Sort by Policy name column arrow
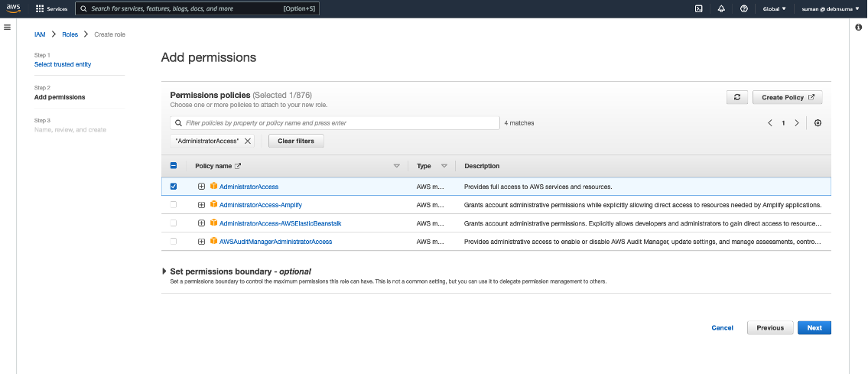Screen dimensions: 868x374 tap(396, 166)
